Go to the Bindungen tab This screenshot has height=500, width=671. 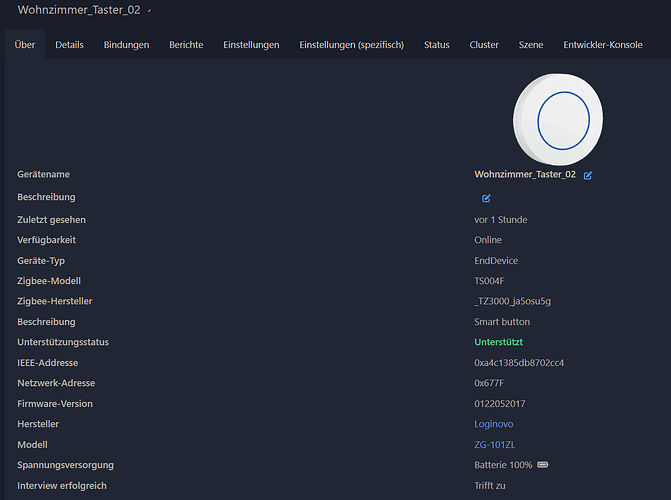126,45
